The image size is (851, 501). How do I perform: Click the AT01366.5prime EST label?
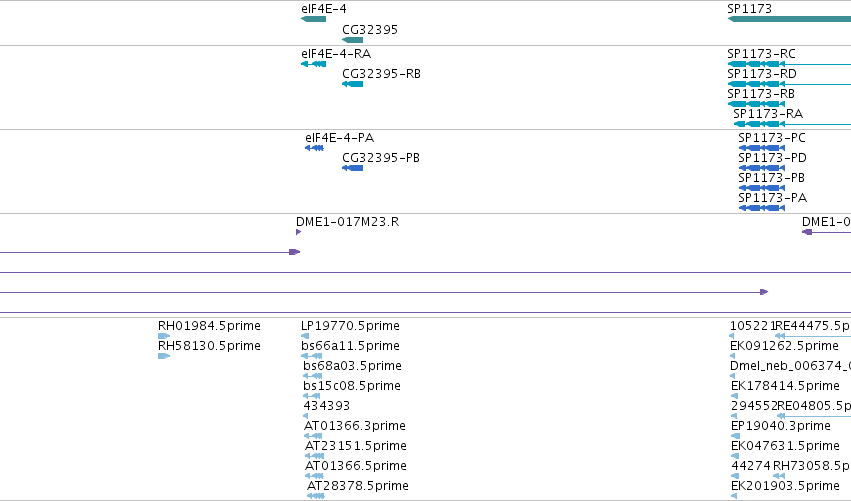coord(355,466)
